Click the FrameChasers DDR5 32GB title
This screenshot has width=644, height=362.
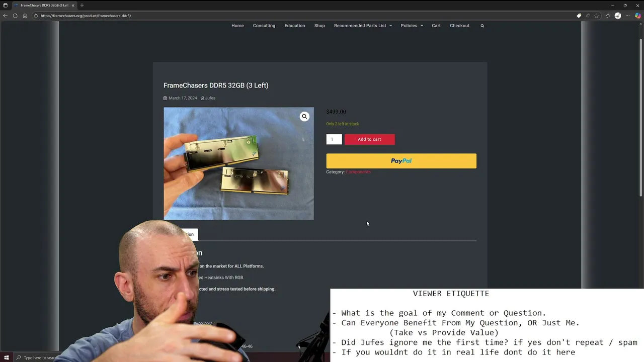pos(216,85)
